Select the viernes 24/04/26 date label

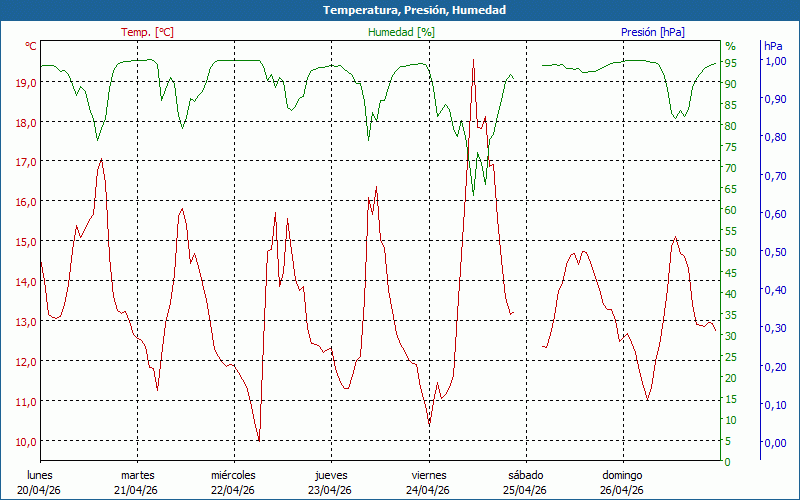[x=428, y=482]
